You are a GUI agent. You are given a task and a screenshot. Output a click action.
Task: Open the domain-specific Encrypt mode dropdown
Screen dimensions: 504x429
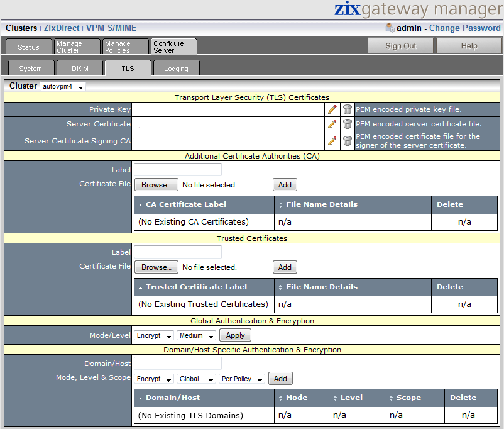[153, 379]
